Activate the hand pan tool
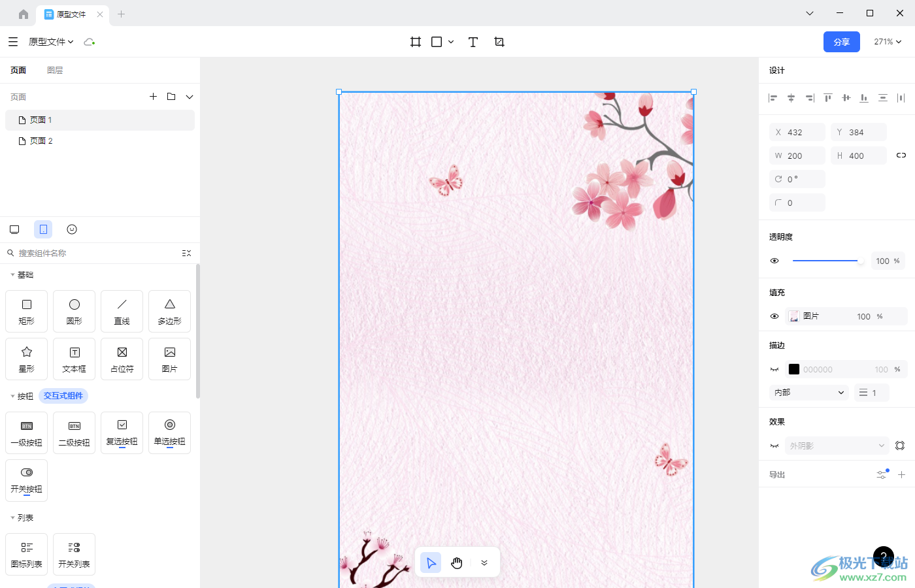The height and width of the screenshot is (588, 915). click(x=457, y=563)
